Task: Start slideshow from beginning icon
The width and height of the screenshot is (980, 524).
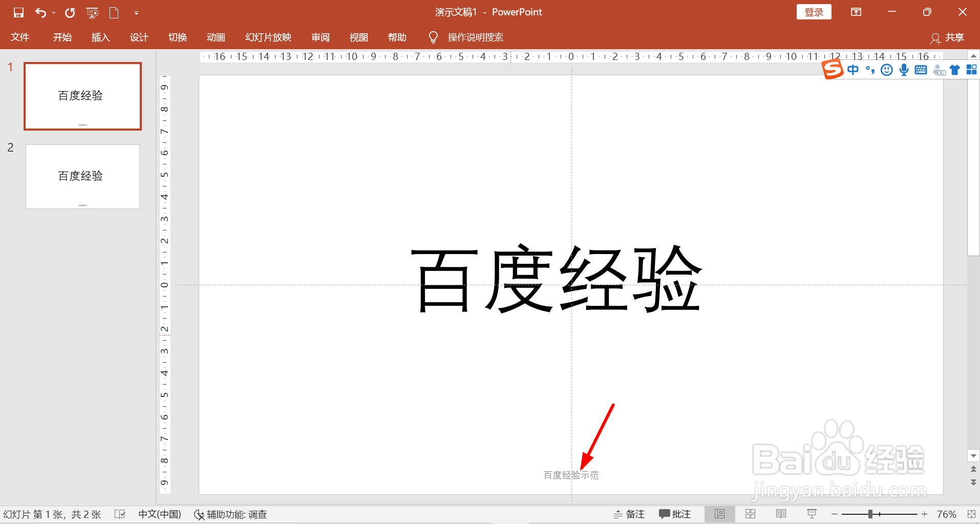Action: point(92,12)
